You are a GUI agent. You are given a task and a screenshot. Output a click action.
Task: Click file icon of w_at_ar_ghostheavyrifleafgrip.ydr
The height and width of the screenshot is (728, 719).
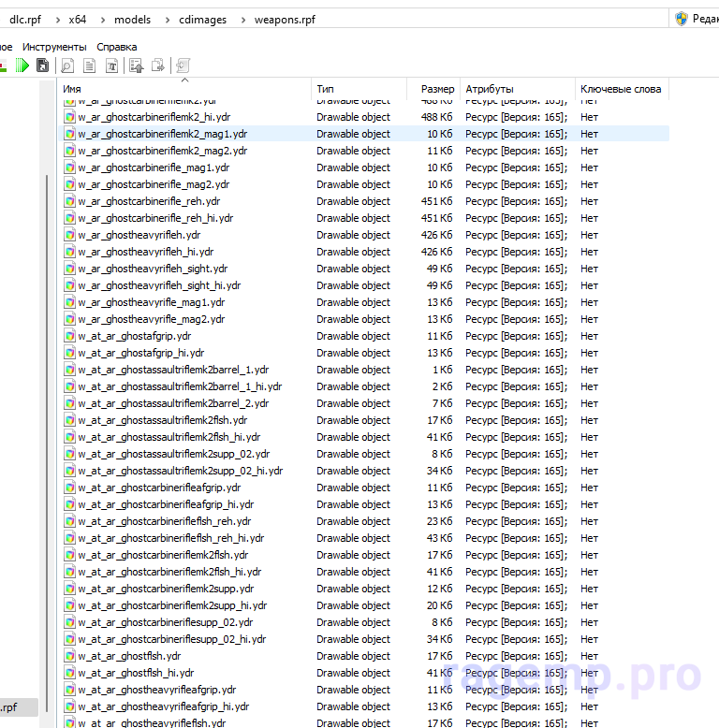click(69, 690)
